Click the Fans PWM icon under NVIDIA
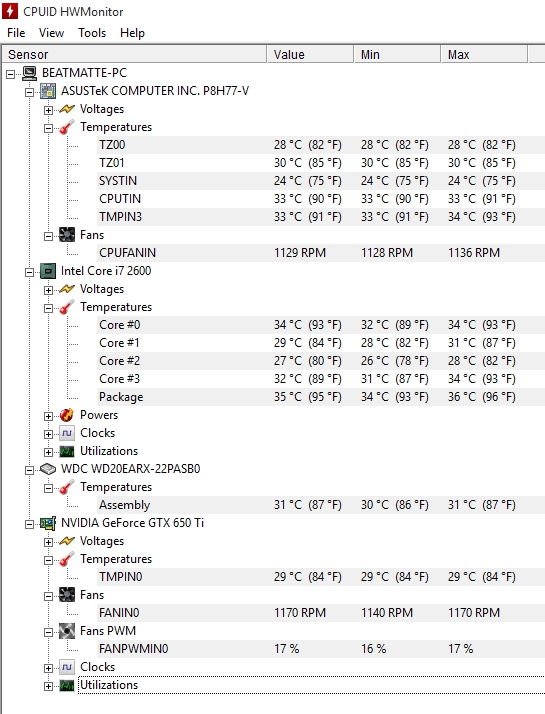Screen dimensions: 545x714 tap(67, 631)
